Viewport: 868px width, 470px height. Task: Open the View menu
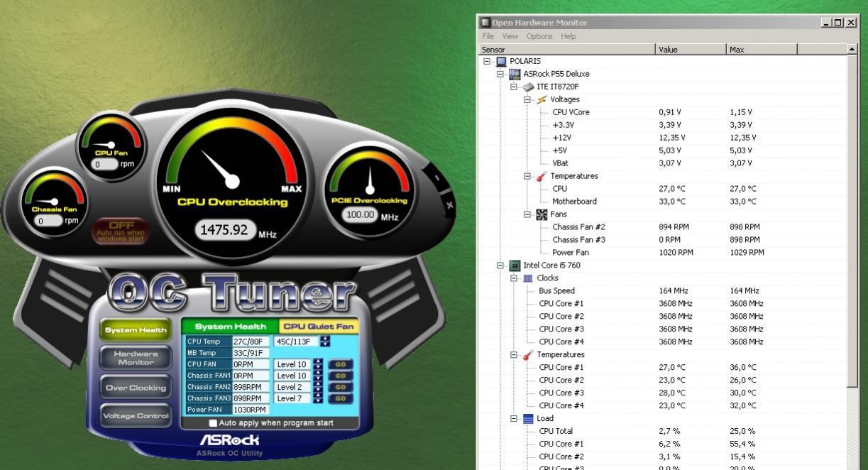[510, 36]
